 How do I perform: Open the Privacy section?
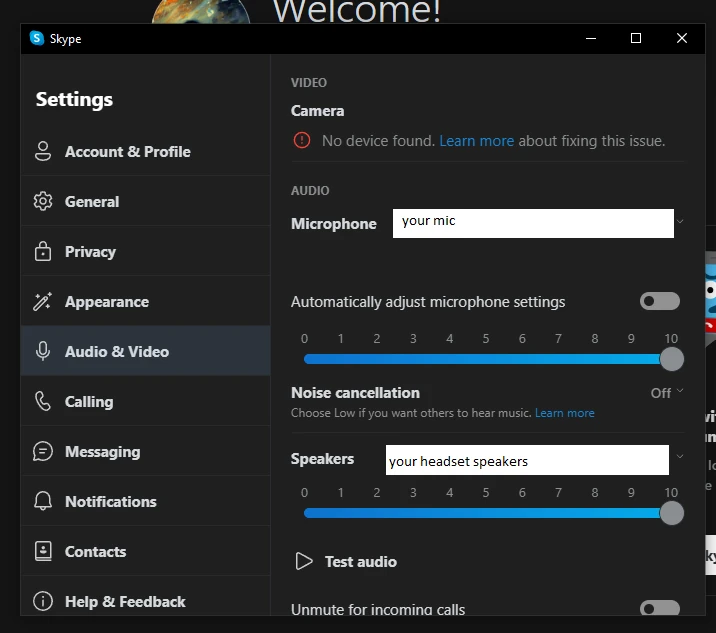click(146, 251)
